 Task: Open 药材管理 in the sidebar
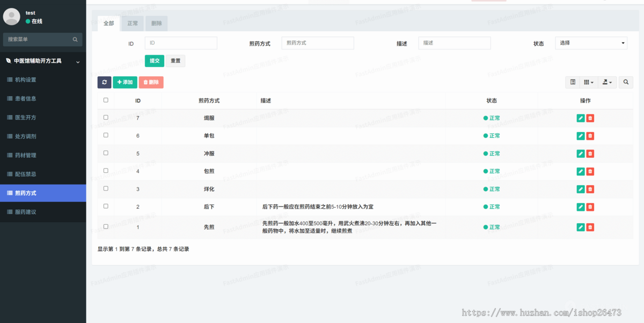[x=43, y=155]
